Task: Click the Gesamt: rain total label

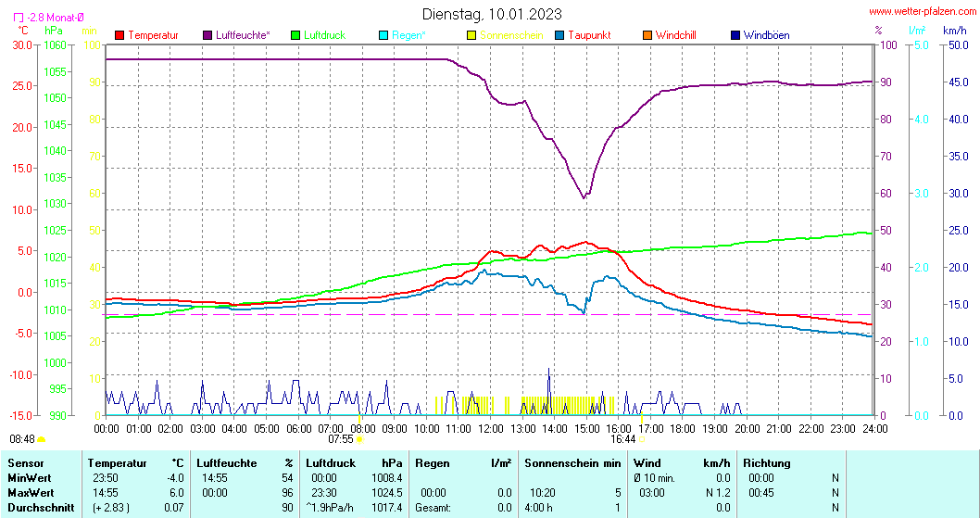Action: point(433,508)
